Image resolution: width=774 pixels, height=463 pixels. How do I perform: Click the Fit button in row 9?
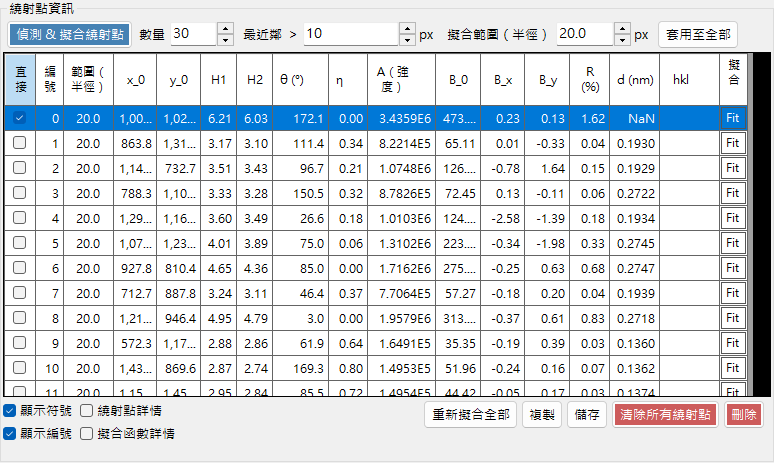(733, 343)
